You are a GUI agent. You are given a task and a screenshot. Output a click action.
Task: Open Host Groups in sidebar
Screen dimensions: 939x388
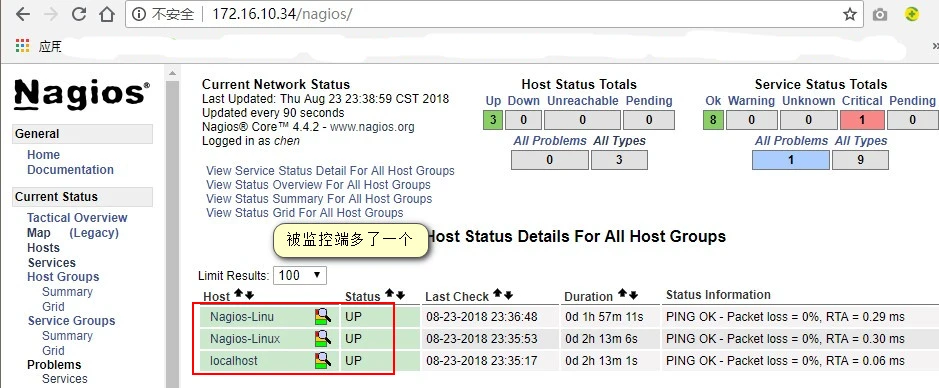63,277
